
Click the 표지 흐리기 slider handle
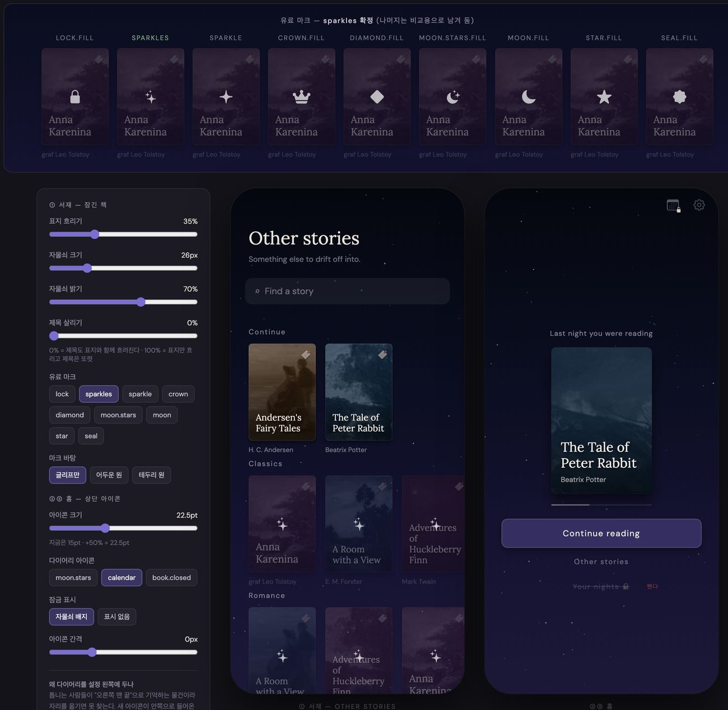(x=95, y=234)
